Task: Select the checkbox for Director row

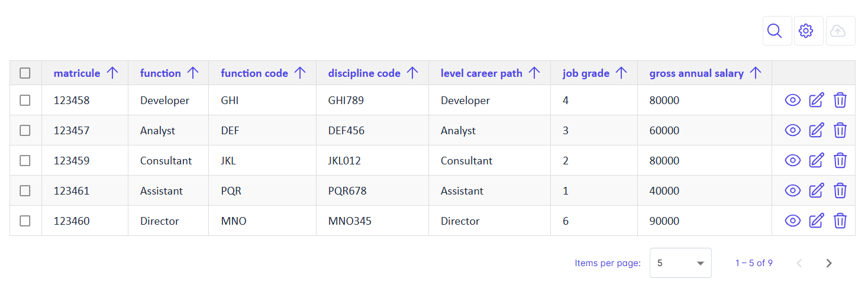Action: pos(25,221)
